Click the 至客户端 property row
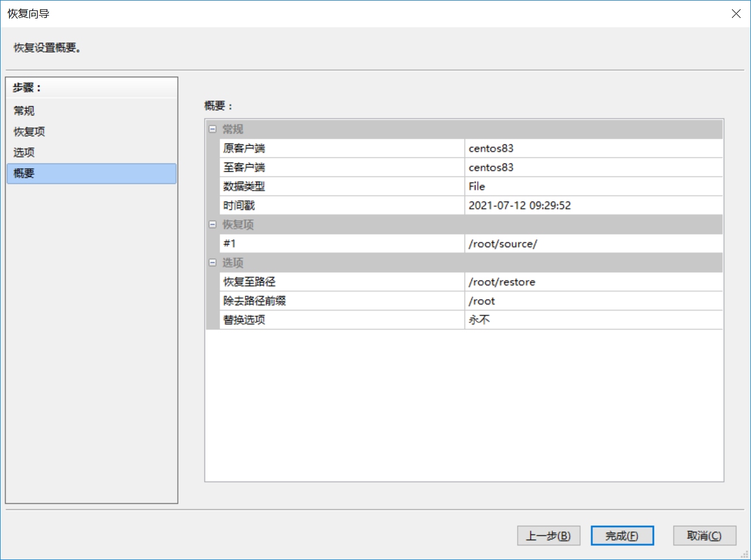 tap(342, 168)
